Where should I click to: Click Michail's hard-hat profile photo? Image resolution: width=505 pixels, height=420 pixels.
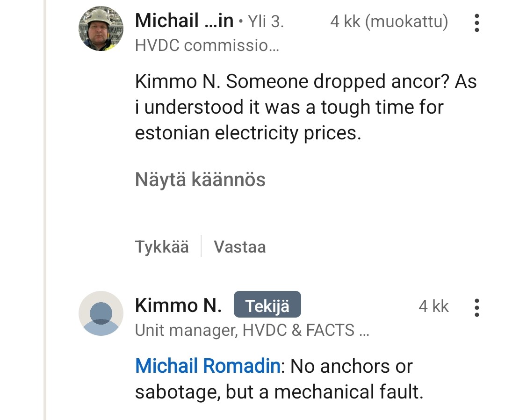coord(101,29)
